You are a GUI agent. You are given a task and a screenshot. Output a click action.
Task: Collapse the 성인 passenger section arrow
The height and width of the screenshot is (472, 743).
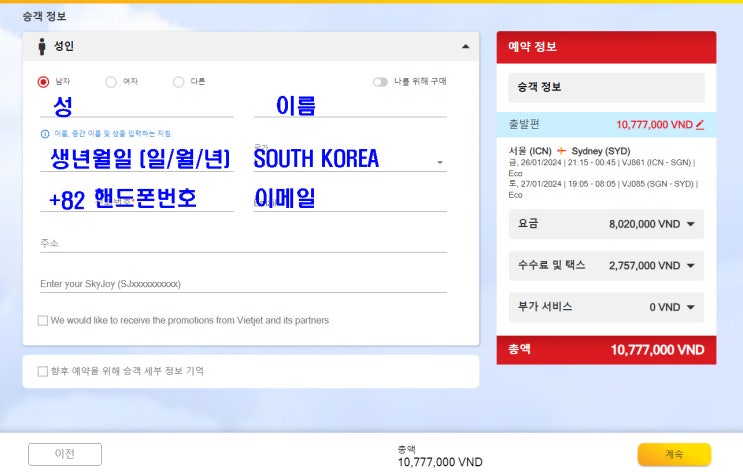pyautogui.click(x=465, y=46)
